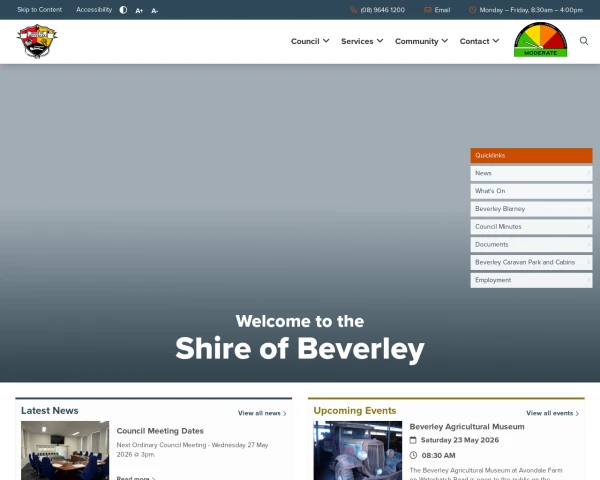Open Council Meeting Dates article title
This screenshot has width=600, height=480.
[x=160, y=431]
